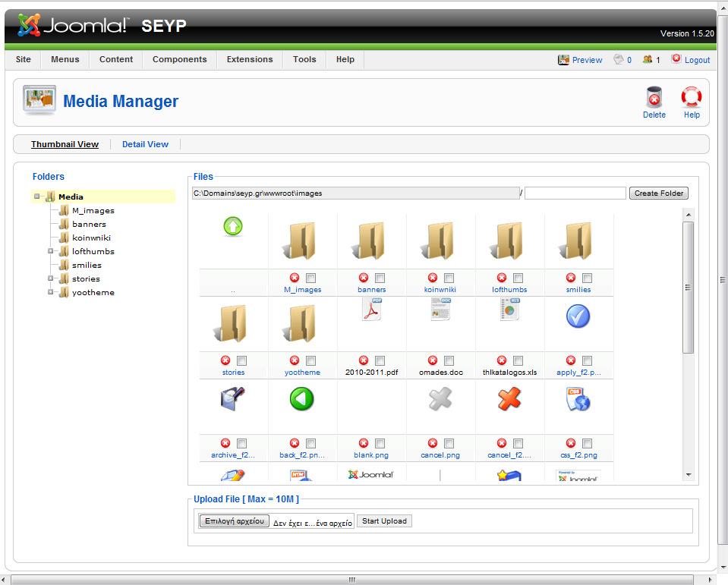Open the Content menu
The height and width of the screenshot is (585, 728).
point(116,59)
